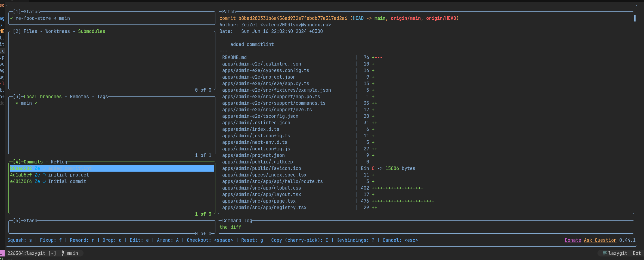Screen dimensions: 644x260
Task: Click apps/admin-e2e/cypress.config.ts in the patch
Action: click(266, 70)
